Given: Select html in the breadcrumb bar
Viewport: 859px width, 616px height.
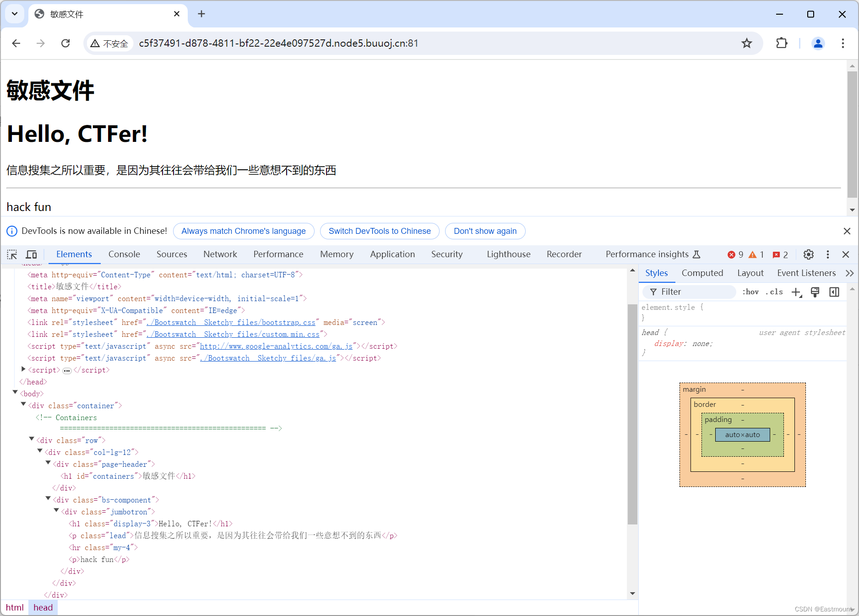Looking at the screenshot, I should click(15, 608).
